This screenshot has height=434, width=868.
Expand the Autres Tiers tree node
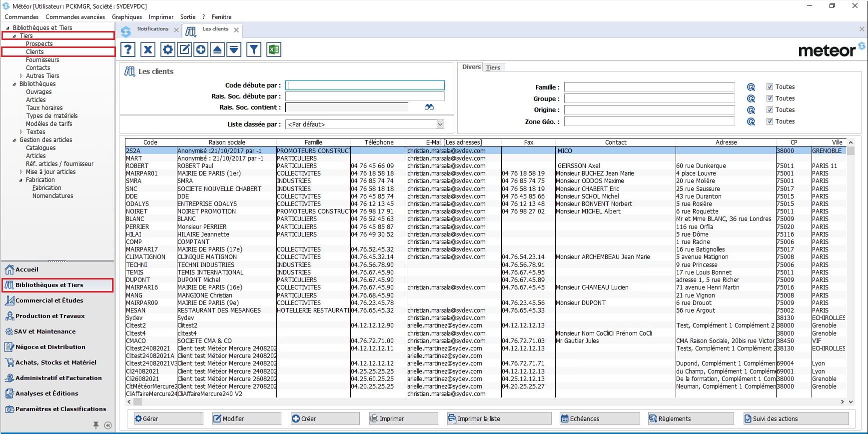pyautogui.click(x=21, y=76)
